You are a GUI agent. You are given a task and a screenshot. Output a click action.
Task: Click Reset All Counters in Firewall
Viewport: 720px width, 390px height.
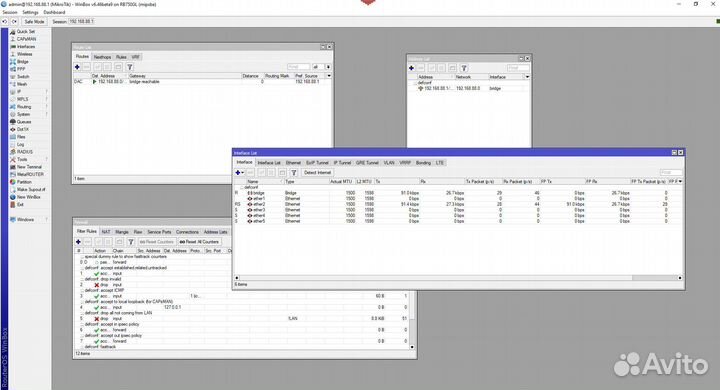point(199,242)
